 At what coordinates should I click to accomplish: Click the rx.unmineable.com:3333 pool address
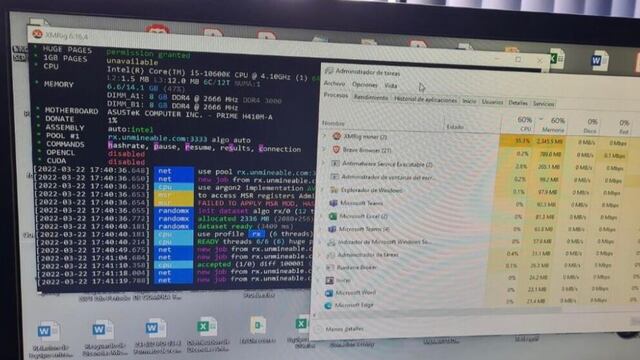pyautogui.click(x=158, y=138)
